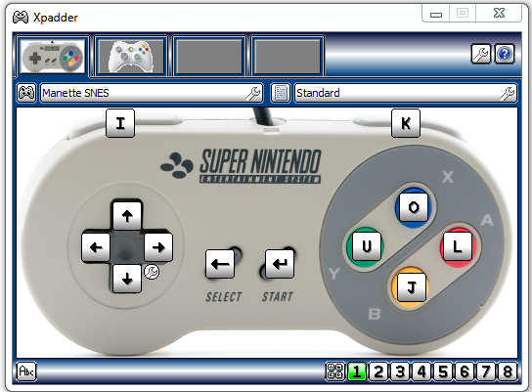The width and height of the screenshot is (532, 392).
Task: Switch to set 8
Action: 508,371
